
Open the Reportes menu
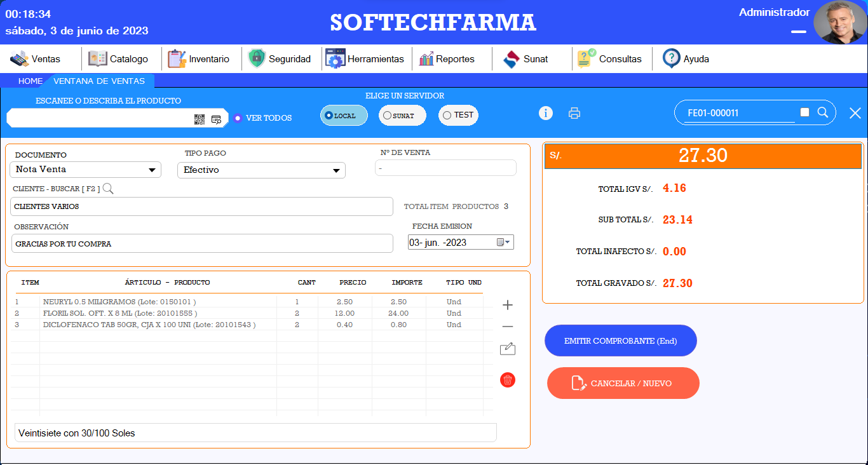click(x=446, y=59)
